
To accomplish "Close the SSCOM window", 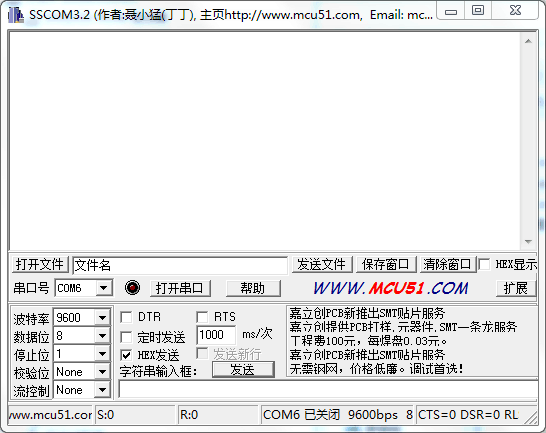I will coord(515,10).
